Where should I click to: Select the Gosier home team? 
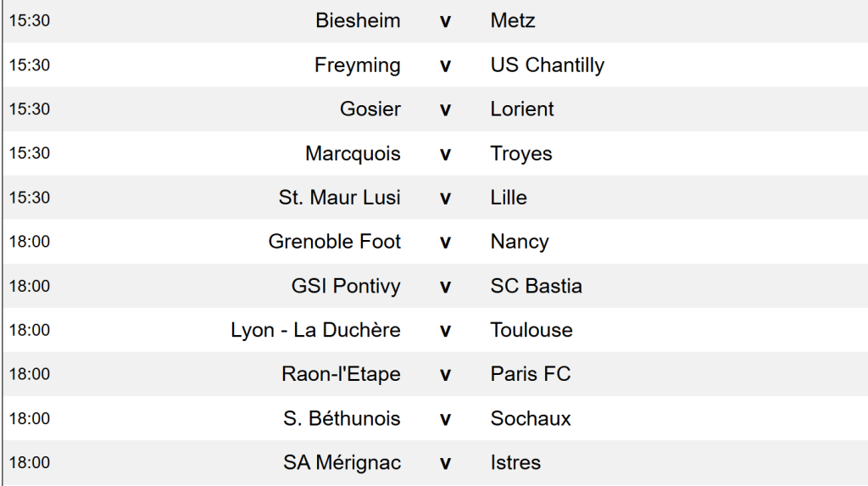370,109
